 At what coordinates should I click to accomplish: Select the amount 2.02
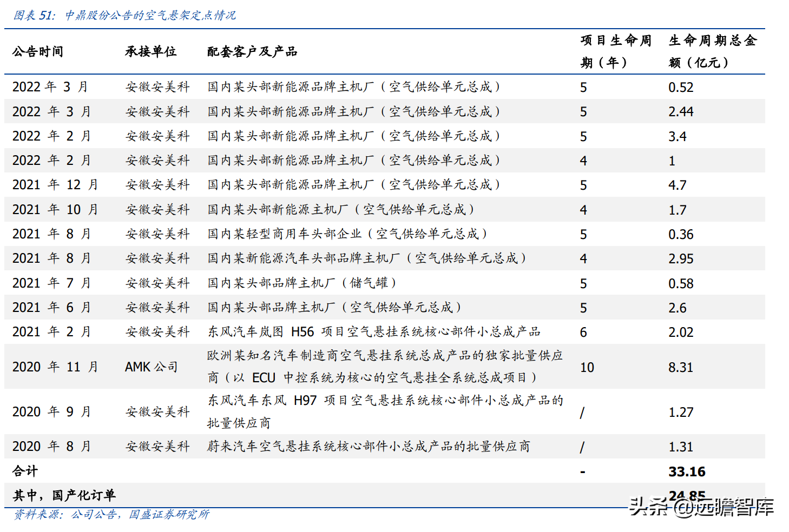point(681,332)
